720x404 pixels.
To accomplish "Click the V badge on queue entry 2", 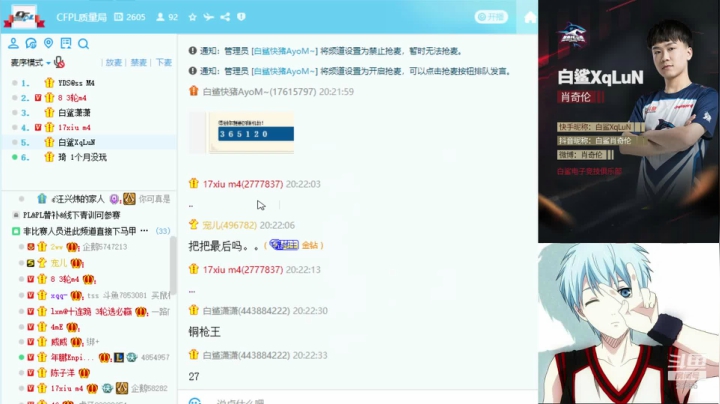I will 38,98.
